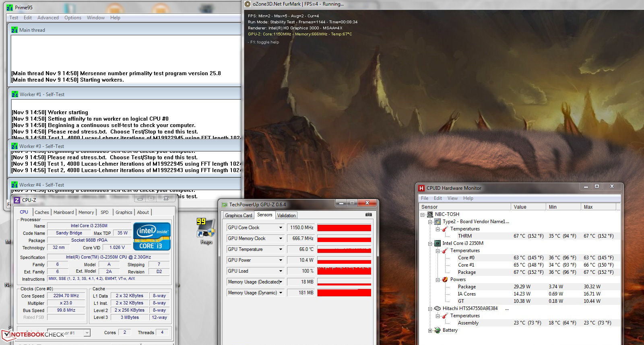The height and width of the screenshot is (345, 644).
Task: Open the View menu in Hardware Monitor
Action: point(452,198)
